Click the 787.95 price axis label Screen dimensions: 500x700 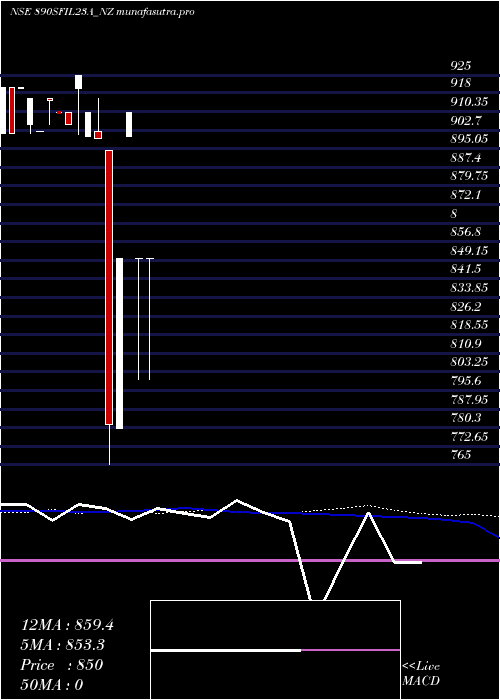click(x=469, y=400)
